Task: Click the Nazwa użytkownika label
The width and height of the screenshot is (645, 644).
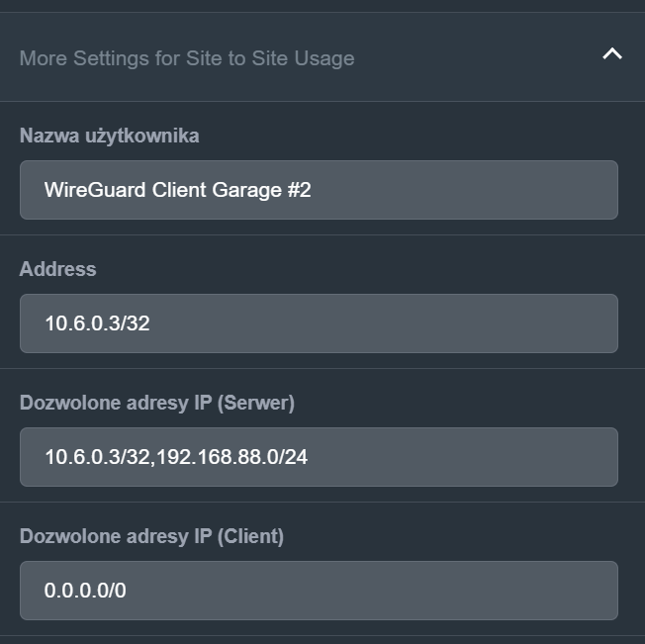Action: point(109,136)
